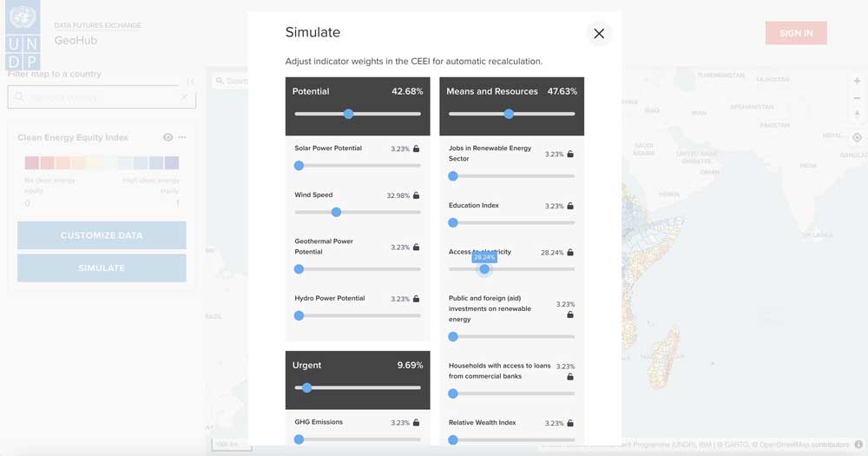This screenshot has height=456, width=868.
Task: Toggle lock for Hydro Power Potential
Action: click(417, 299)
